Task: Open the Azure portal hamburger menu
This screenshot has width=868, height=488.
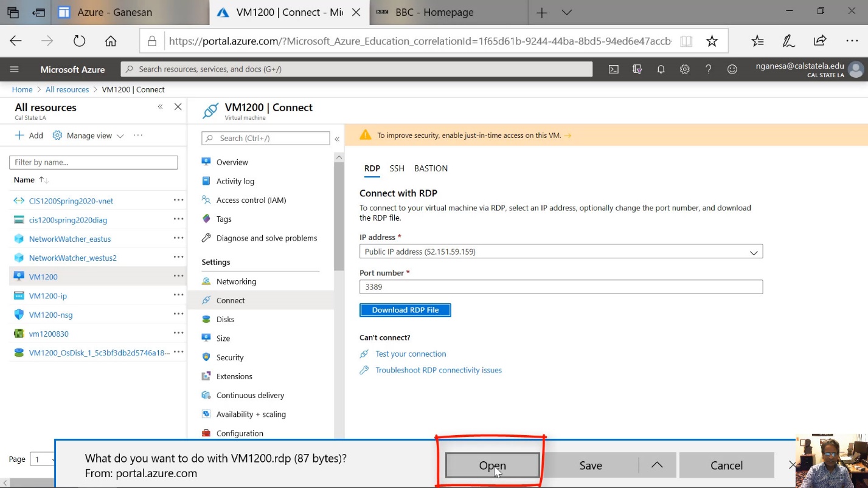Action: tap(15, 69)
